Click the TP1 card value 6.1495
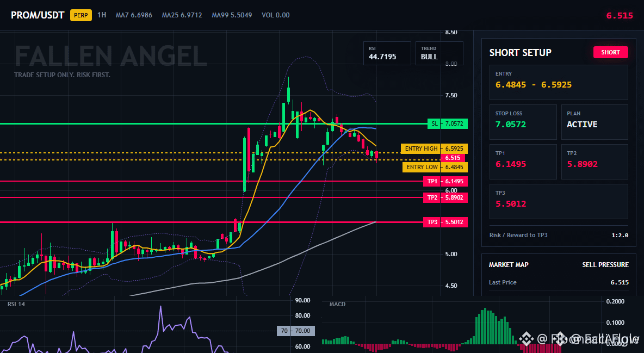The image size is (644, 353). [x=511, y=164]
